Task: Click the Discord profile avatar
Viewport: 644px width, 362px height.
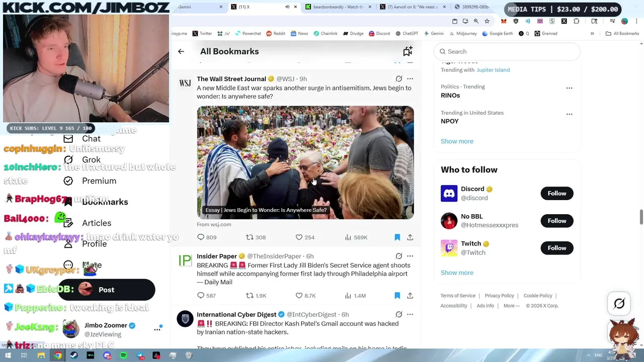Action: click(449, 193)
